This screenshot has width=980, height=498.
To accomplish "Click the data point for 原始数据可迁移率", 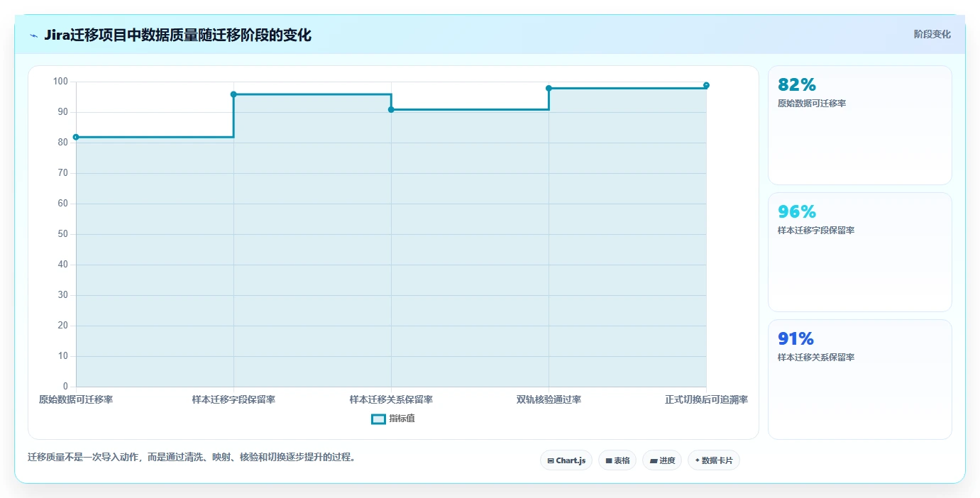I will (x=76, y=137).
